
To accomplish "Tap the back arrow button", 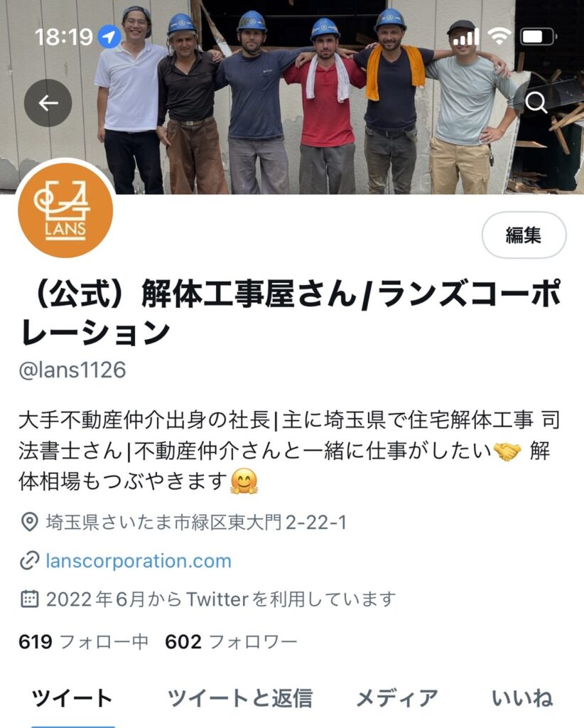I will [x=48, y=103].
